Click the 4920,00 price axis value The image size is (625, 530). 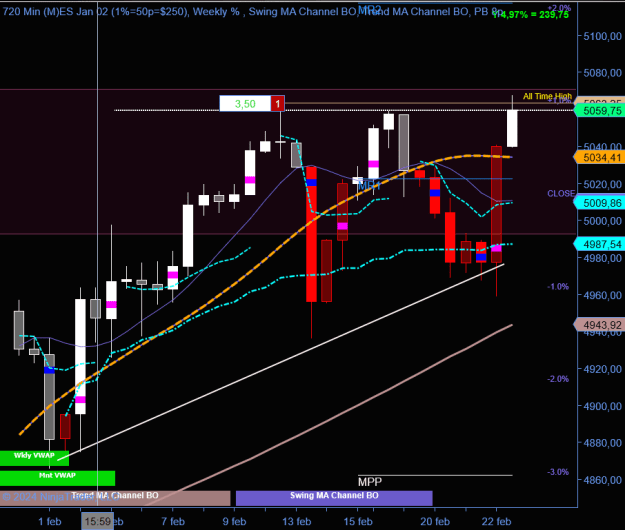click(602, 369)
